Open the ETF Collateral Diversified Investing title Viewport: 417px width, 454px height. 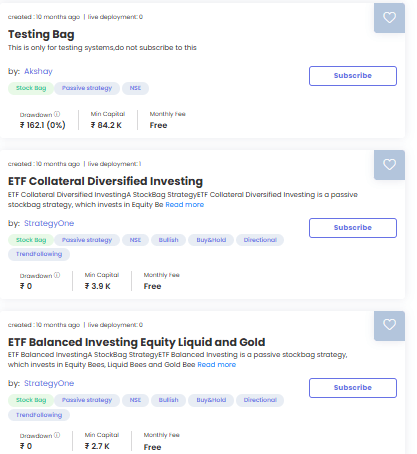click(105, 181)
